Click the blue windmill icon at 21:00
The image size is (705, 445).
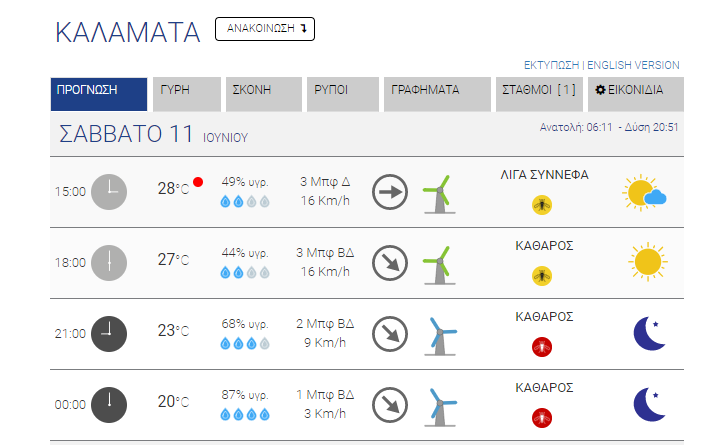[440, 336]
